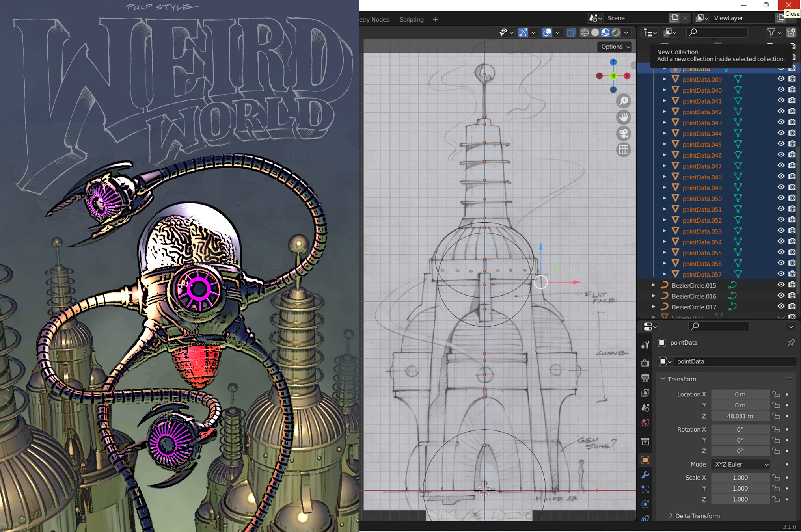801x532 pixels.
Task: Toggle orthographic/perspective grid icon in viewport
Action: [x=623, y=150]
